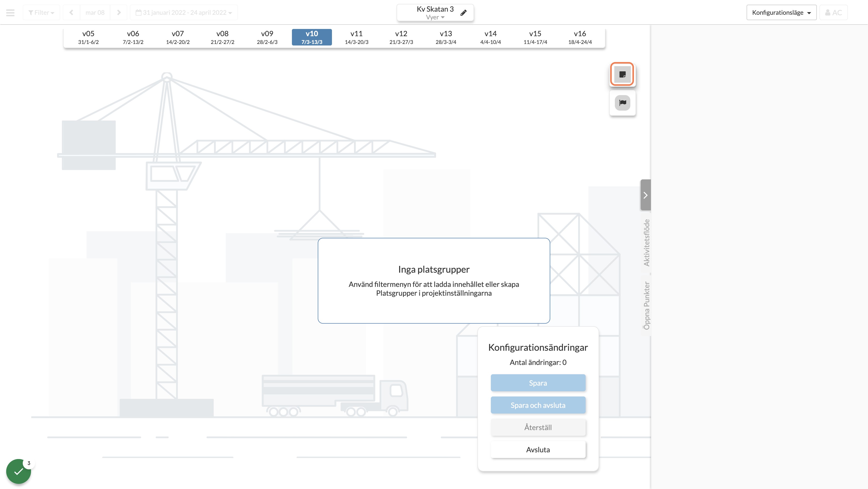Open the Öppna Punkter side tab
Screen dimensions: 868x489
point(646,305)
